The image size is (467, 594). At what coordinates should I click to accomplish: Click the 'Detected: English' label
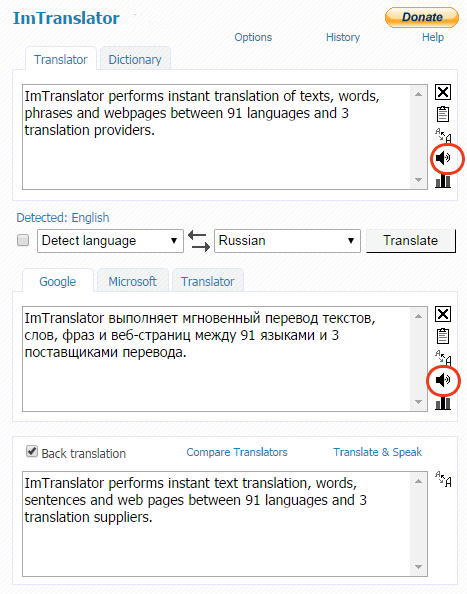63,218
